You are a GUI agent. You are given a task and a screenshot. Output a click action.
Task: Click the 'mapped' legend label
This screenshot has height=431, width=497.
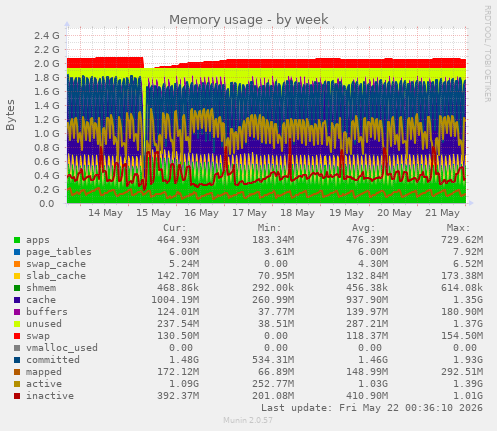pos(44,372)
